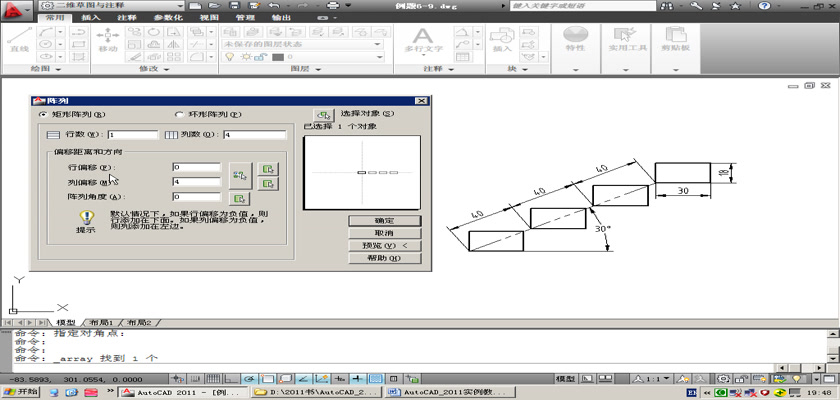Click the Columns (列数) input field
This screenshot has height=400, width=840.
(254, 135)
